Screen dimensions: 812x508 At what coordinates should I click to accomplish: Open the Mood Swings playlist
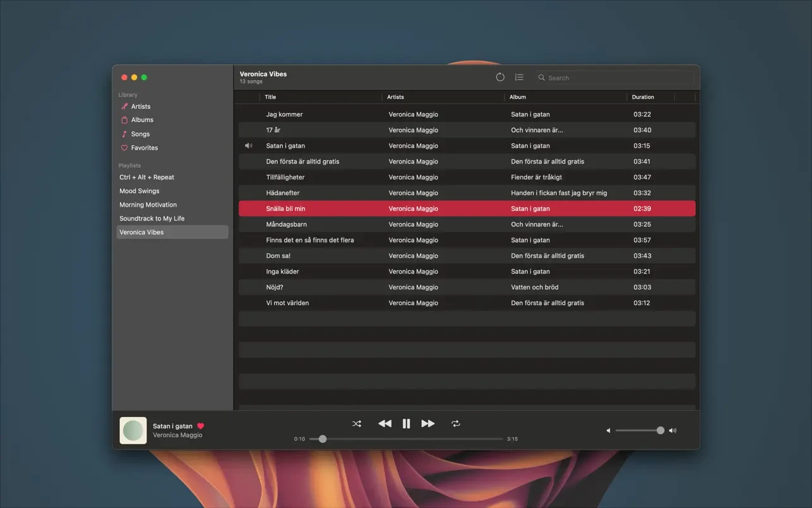[140, 191]
